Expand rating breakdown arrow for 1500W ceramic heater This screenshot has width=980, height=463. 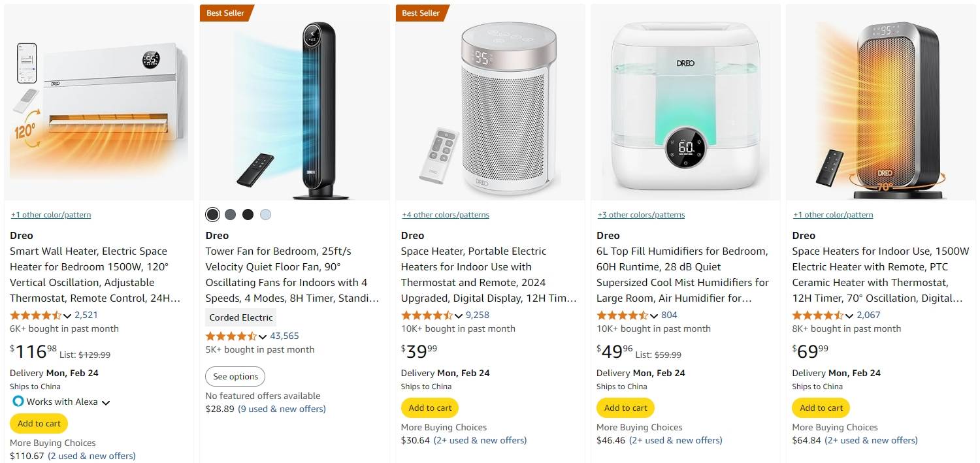tap(849, 316)
